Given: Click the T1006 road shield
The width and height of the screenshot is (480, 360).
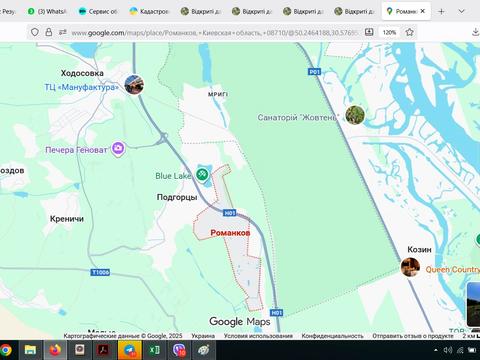Looking at the screenshot, I should 101,272.
